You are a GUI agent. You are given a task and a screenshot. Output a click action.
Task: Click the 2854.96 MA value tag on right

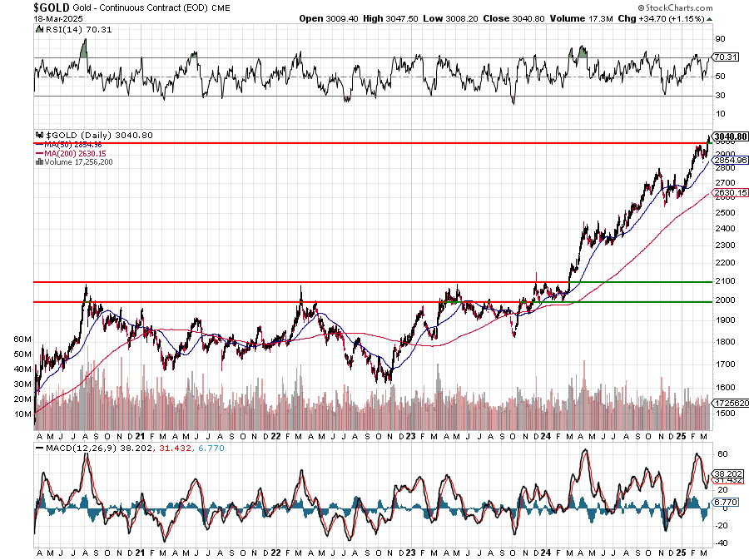(731, 161)
